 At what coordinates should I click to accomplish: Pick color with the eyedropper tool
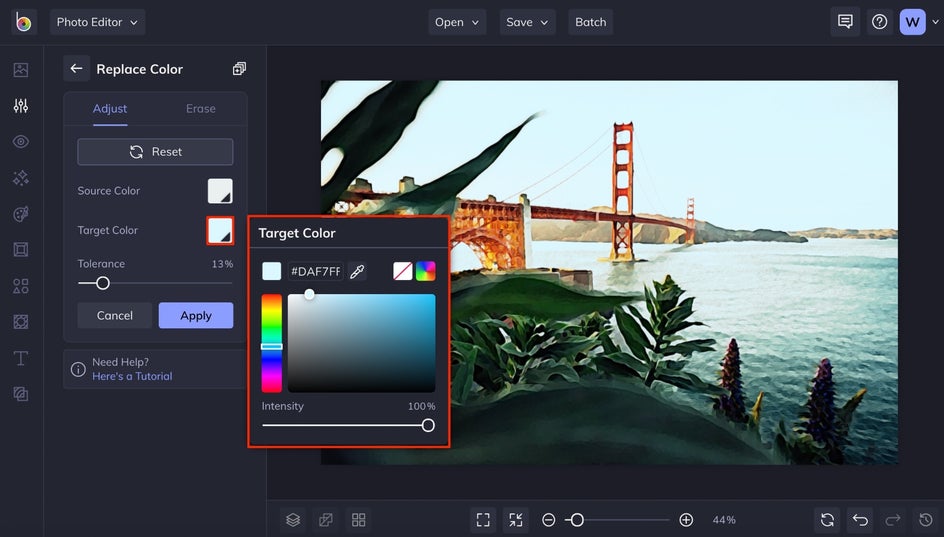point(358,272)
